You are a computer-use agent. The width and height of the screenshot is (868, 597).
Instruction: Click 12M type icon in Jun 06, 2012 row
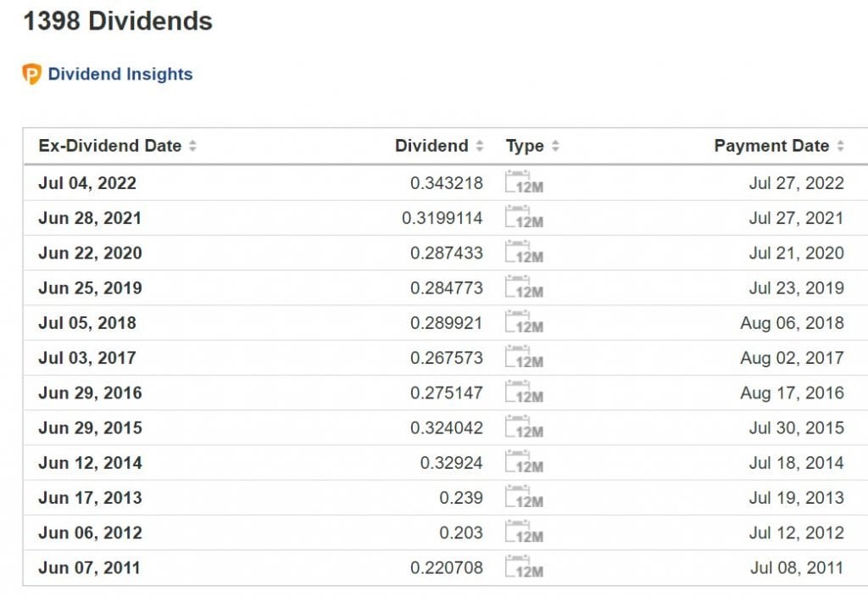point(524,533)
